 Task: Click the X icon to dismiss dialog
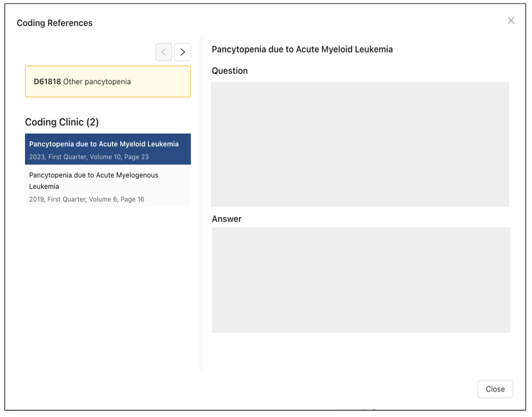coord(511,20)
